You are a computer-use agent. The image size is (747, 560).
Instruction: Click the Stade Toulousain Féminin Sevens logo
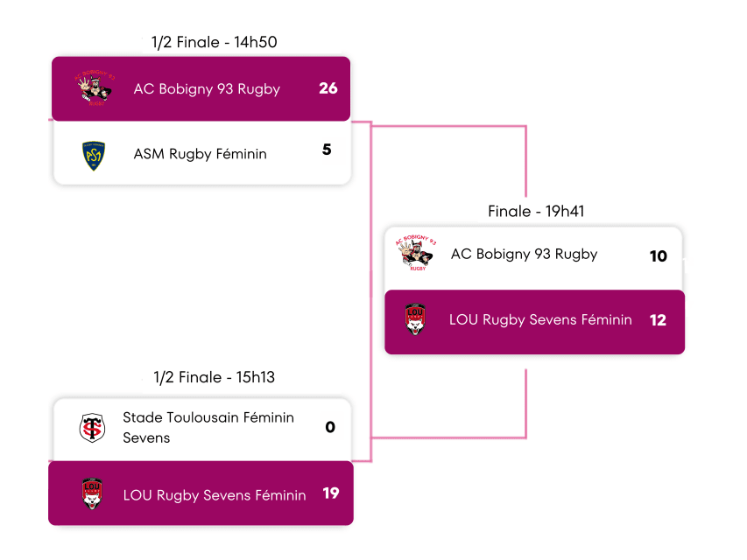pyautogui.click(x=92, y=428)
